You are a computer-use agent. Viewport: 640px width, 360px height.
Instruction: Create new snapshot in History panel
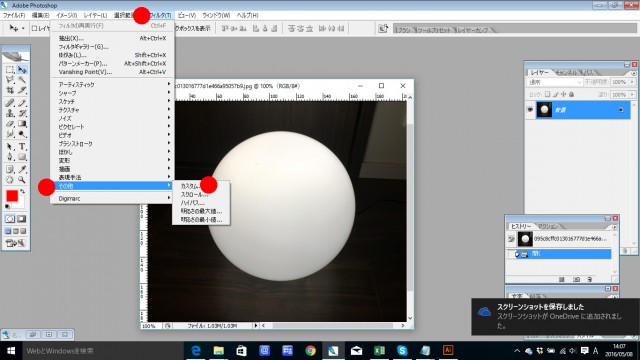point(576,280)
